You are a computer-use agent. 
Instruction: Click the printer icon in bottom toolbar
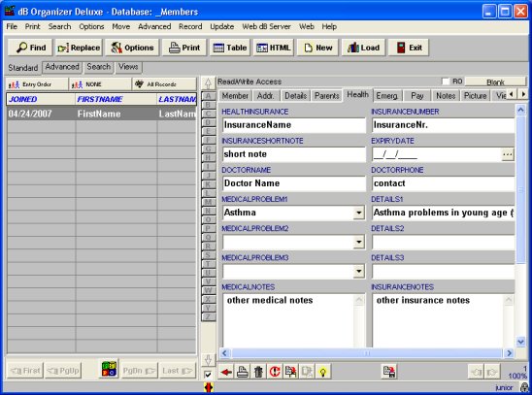(243, 372)
